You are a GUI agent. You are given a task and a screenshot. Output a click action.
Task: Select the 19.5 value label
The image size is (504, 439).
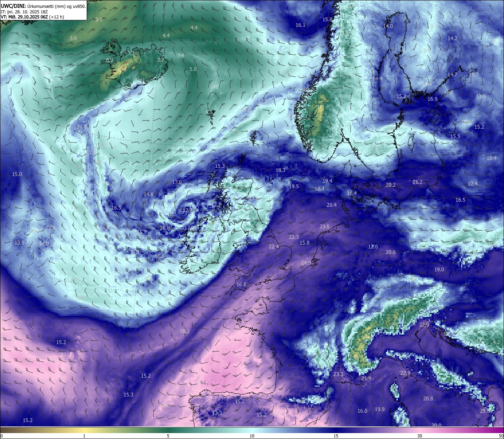tap(294, 186)
